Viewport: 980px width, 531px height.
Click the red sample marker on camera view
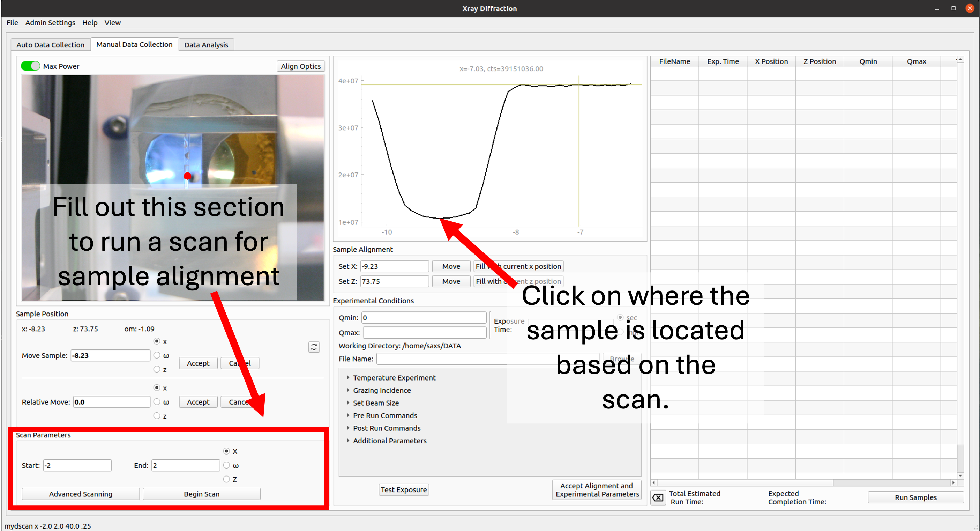(187, 176)
